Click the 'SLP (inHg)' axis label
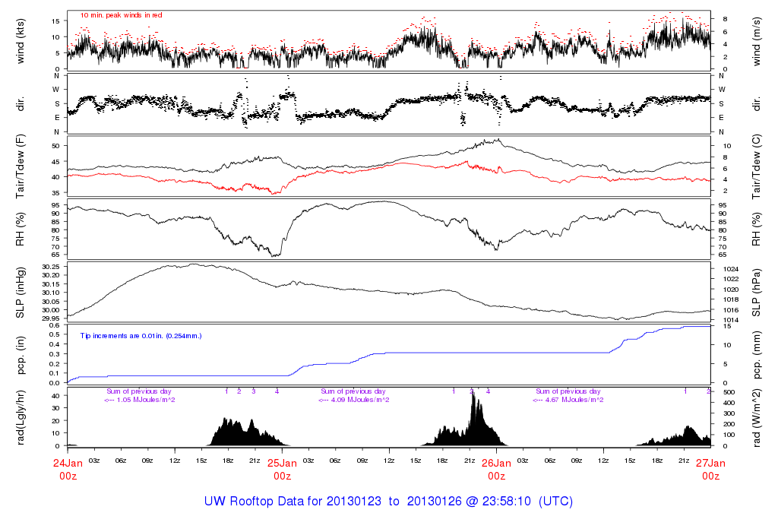The image size is (778, 532). tap(21, 293)
